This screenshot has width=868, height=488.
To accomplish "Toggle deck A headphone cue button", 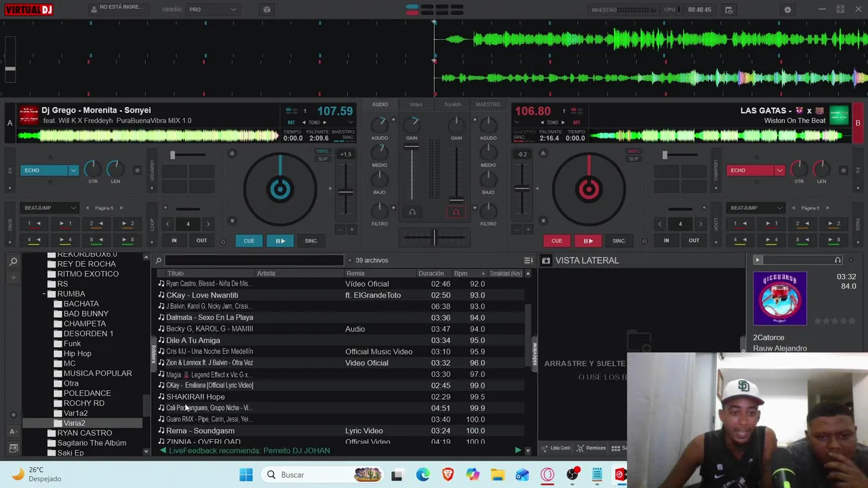I will click(x=412, y=212).
